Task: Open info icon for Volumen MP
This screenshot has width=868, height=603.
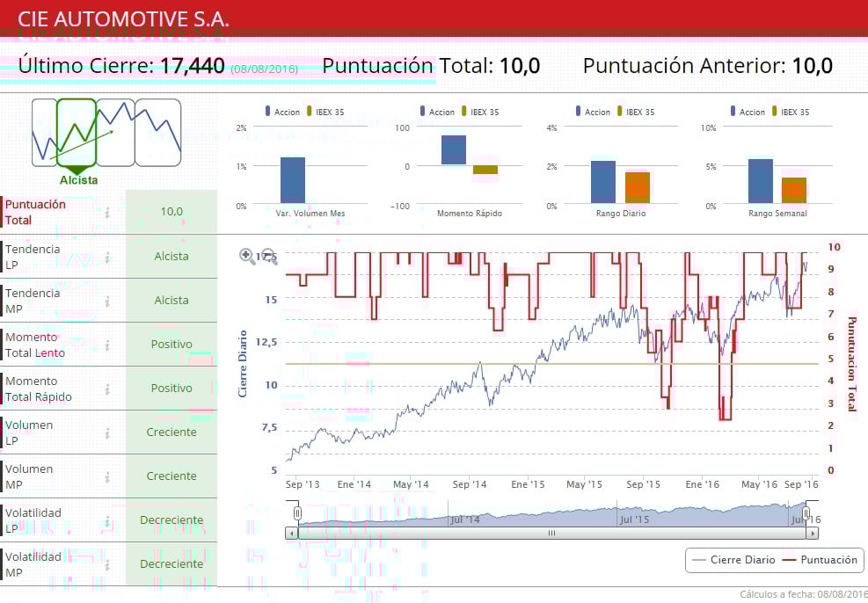Action: click(107, 477)
